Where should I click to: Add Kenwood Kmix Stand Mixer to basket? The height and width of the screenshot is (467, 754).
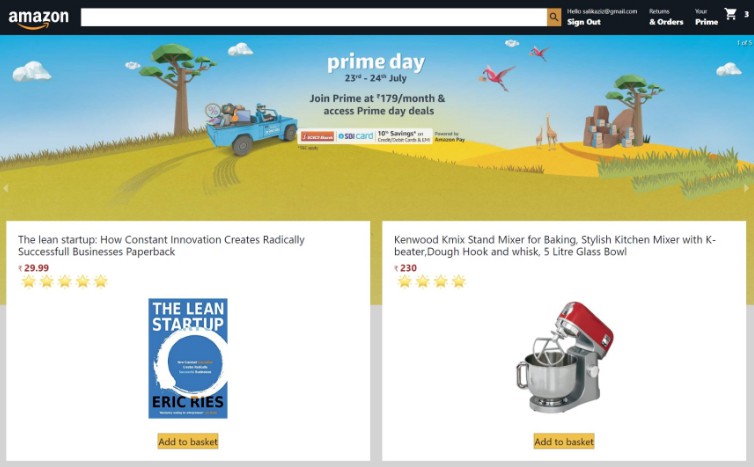[x=564, y=442]
